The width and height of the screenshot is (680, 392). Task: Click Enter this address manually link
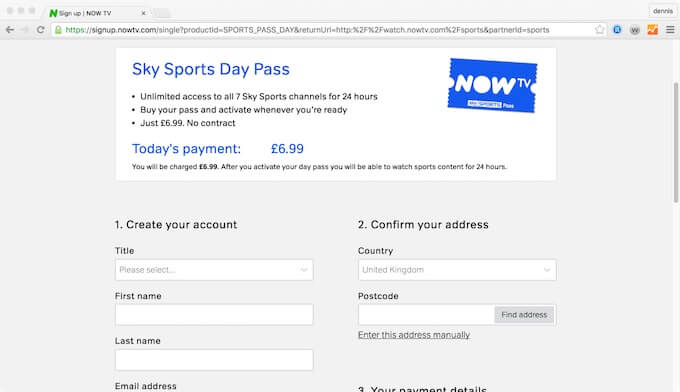click(x=414, y=335)
